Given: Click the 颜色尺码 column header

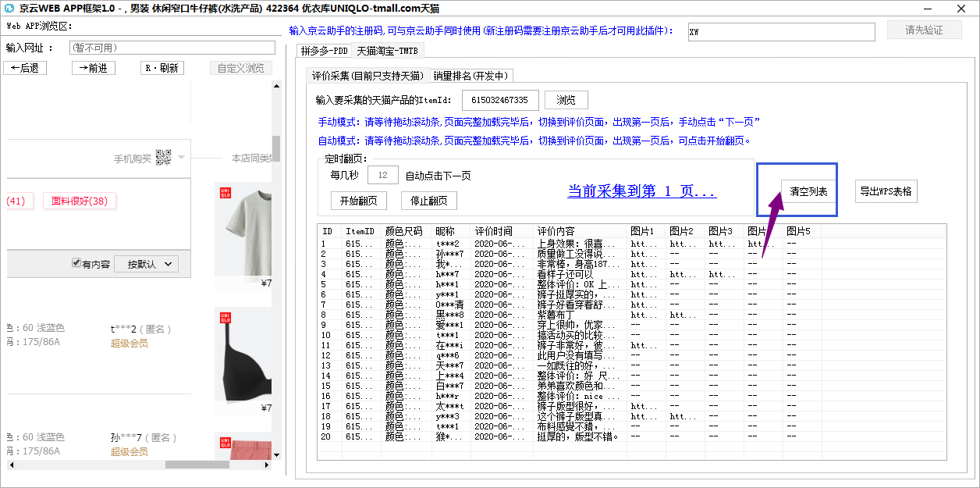Looking at the screenshot, I should [406, 231].
